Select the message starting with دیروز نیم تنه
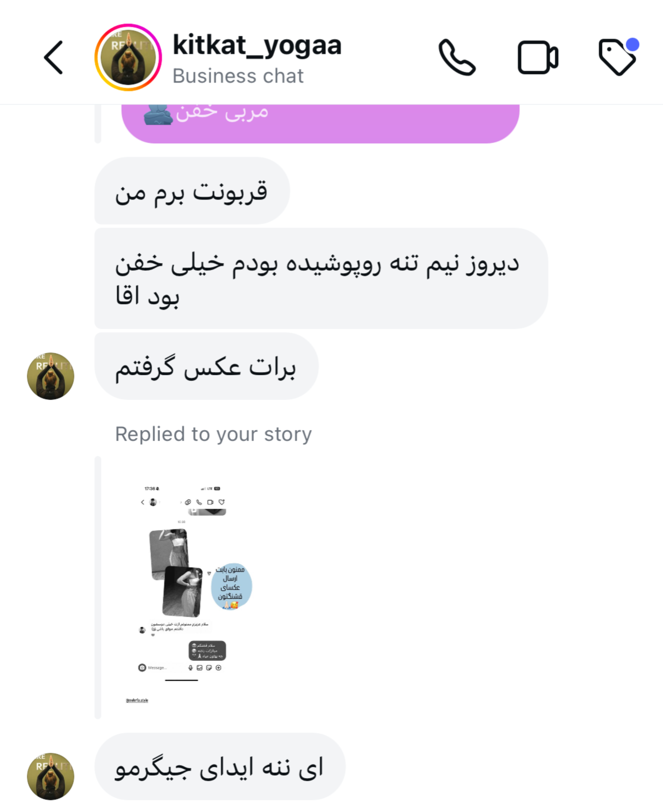Image resolution: width=663 pixels, height=812 pixels. [321, 278]
